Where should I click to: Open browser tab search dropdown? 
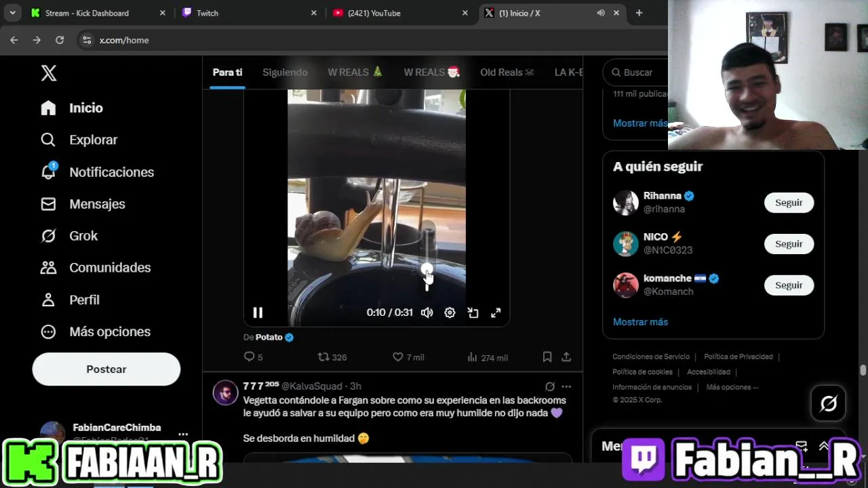(12, 13)
